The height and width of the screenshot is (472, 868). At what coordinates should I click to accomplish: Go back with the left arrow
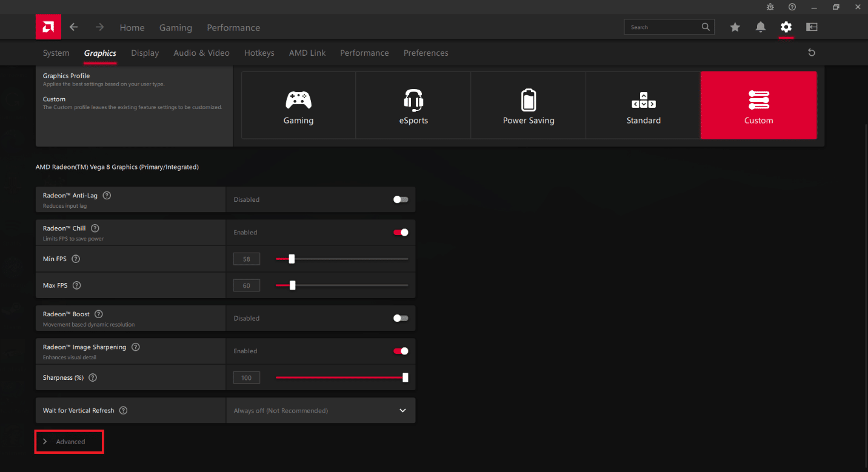[73, 27]
